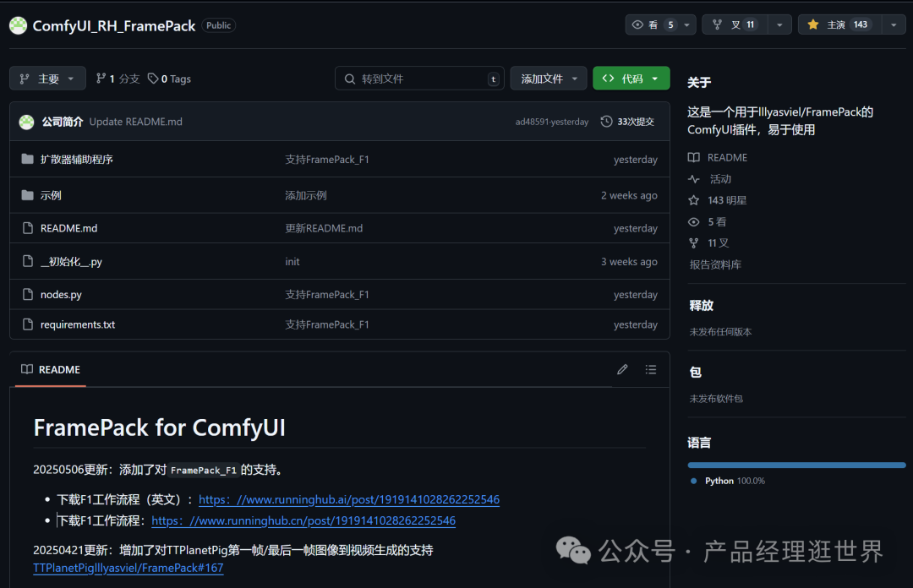Open the 添加示例 commit message
This screenshot has width=913, height=588.
(x=306, y=196)
